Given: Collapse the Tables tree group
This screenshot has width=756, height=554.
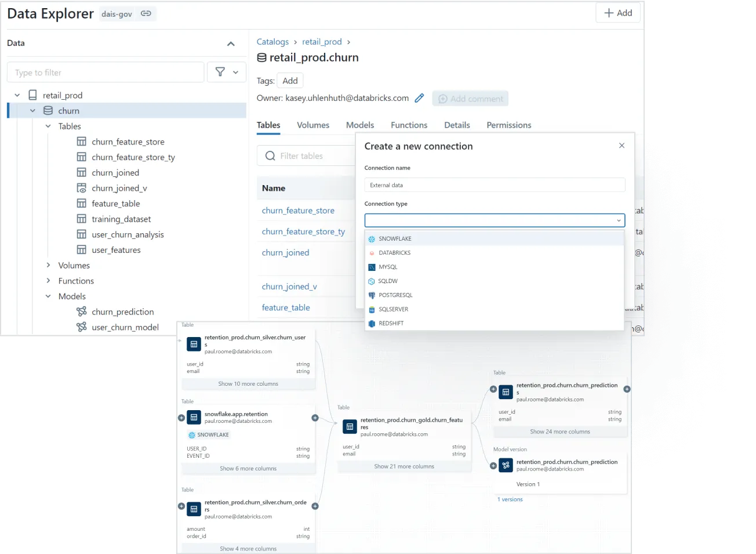Looking at the screenshot, I should 48,126.
